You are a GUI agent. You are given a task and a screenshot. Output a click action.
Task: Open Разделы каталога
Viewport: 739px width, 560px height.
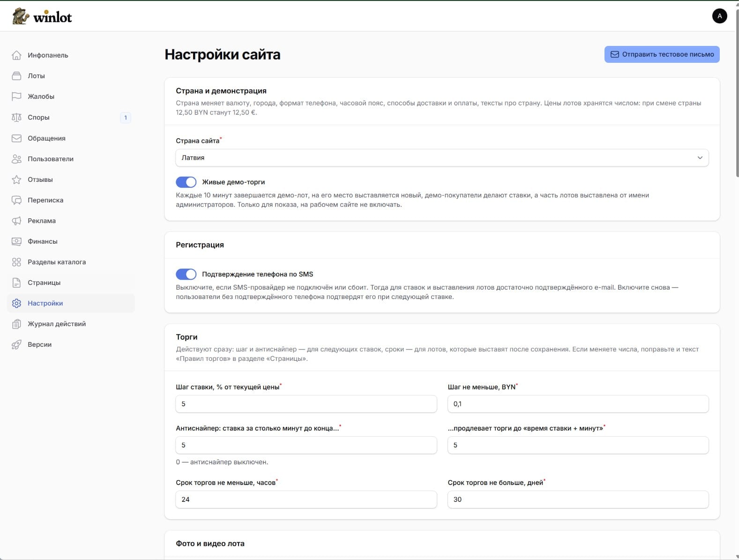pyautogui.click(x=71, y=262)
